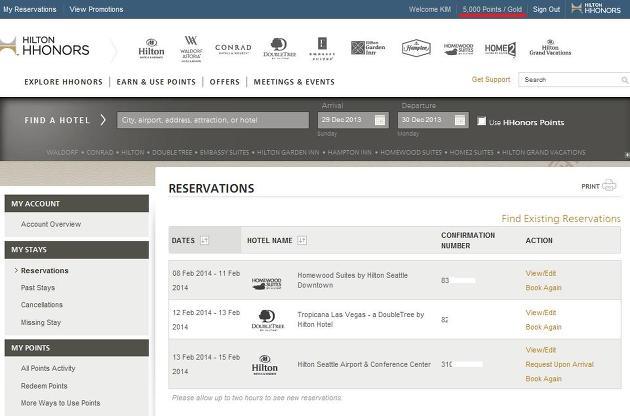Click the printer icon
The height and width of the screenshot is (416, 630).
coord(609,185)
